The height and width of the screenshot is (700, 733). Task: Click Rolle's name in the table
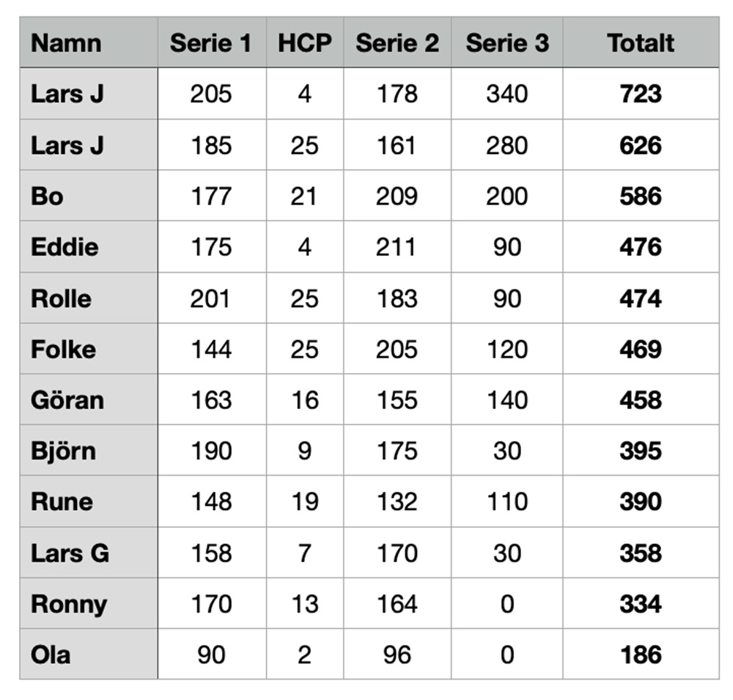[x=61, y=298]
